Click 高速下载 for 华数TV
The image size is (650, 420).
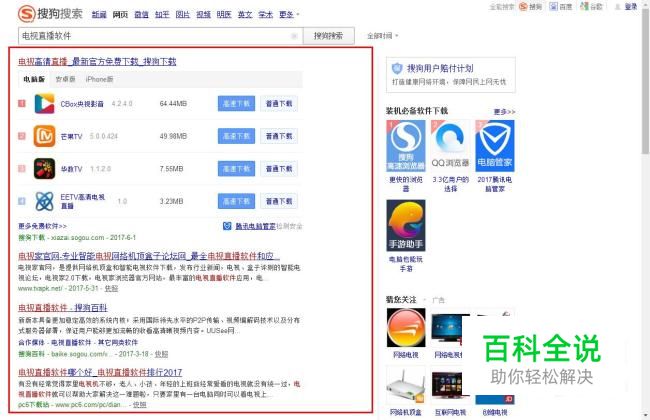[x=236, y=169]
